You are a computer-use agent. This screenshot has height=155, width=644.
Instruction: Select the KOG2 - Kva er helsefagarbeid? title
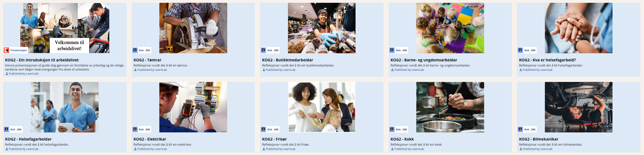coord(547,60)
